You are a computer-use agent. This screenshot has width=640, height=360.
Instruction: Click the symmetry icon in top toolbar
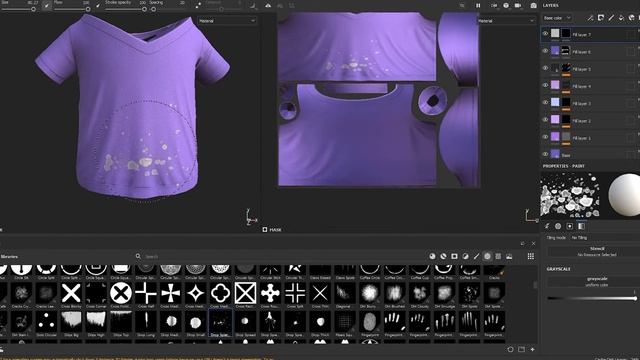click(268, 6)
